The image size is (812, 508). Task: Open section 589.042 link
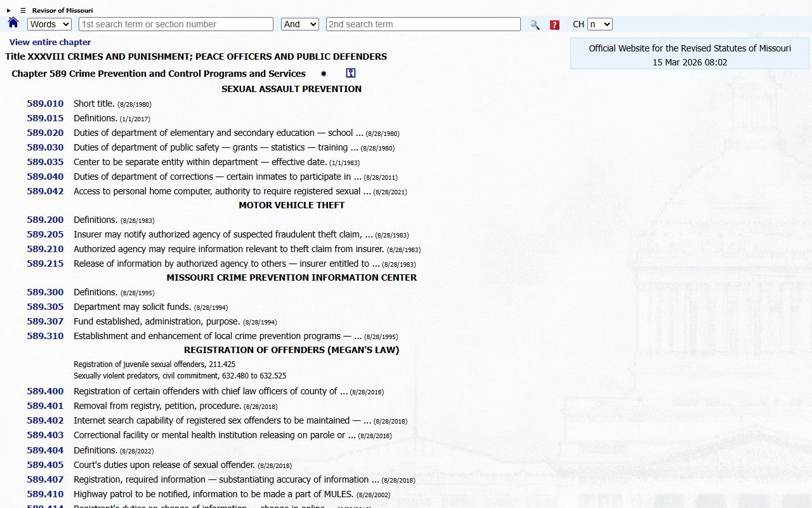pos(45,191)
